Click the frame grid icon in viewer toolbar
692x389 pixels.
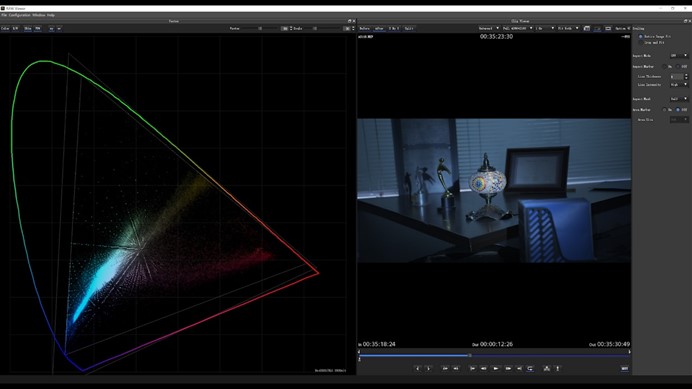(x=587, y=28)
